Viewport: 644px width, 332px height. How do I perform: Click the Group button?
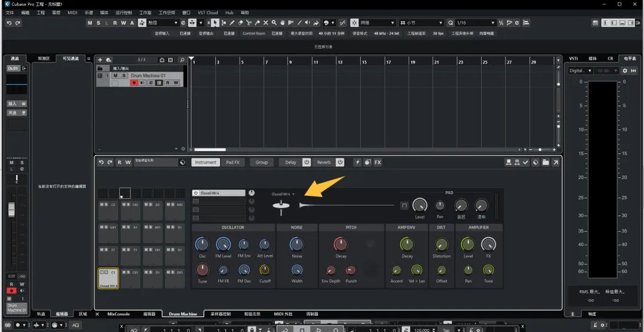(x=262, y=162)
